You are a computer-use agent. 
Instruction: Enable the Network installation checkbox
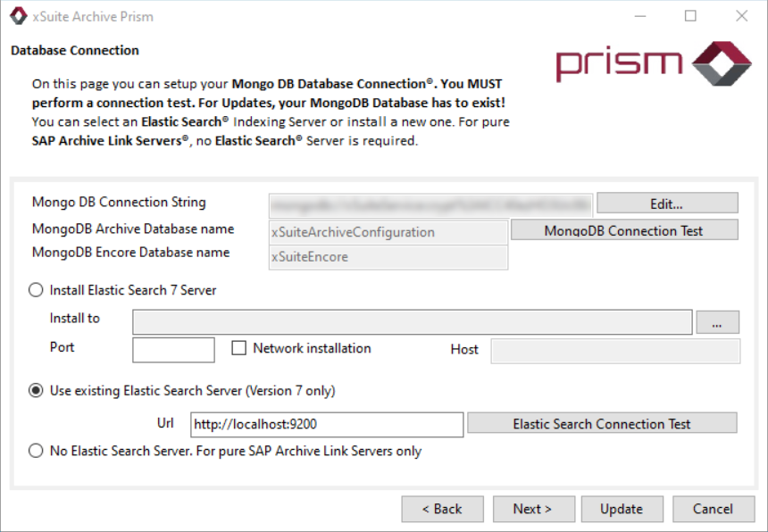[239, 349]
